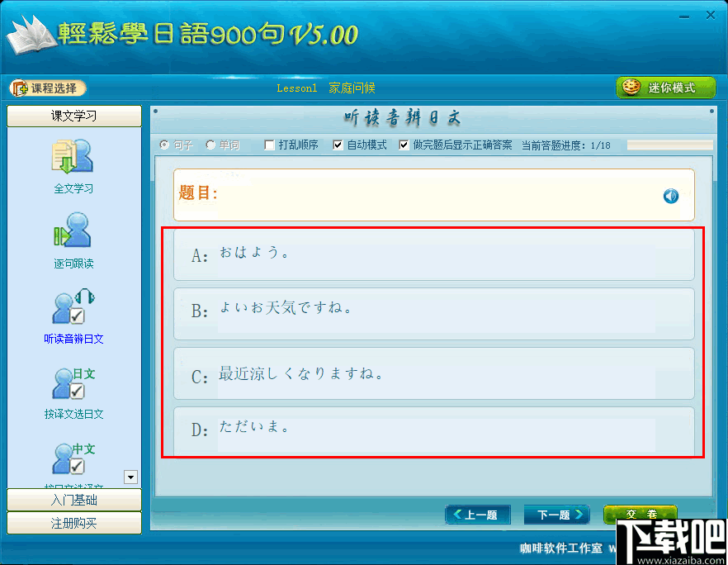Screen dimensions: 728x565
Task: Go to 下一题 (next question)
Action: coord(556,514)
